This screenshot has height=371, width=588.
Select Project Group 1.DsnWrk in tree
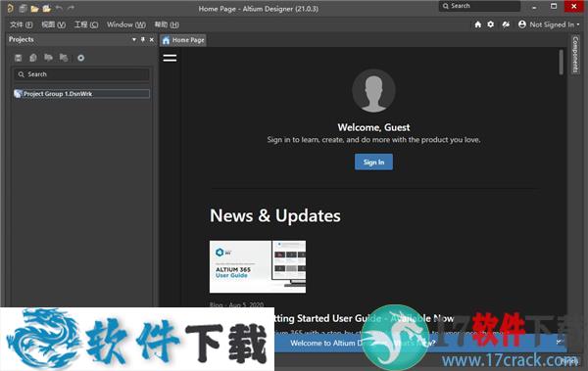point(81,94)
